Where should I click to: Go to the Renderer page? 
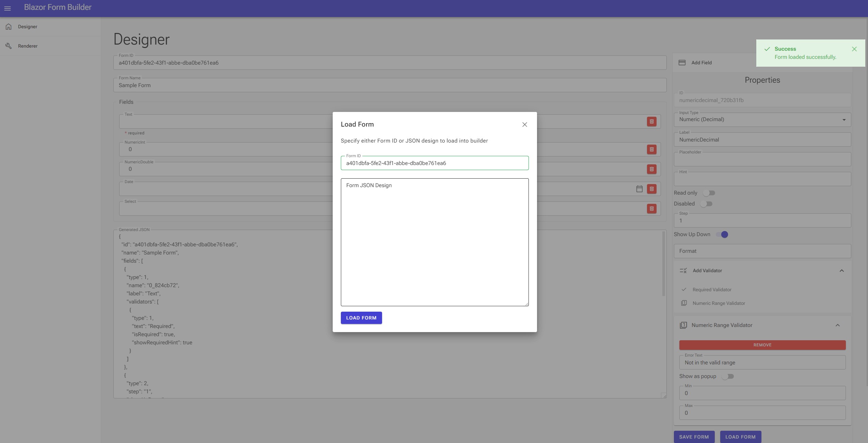[x=50, y=46]
